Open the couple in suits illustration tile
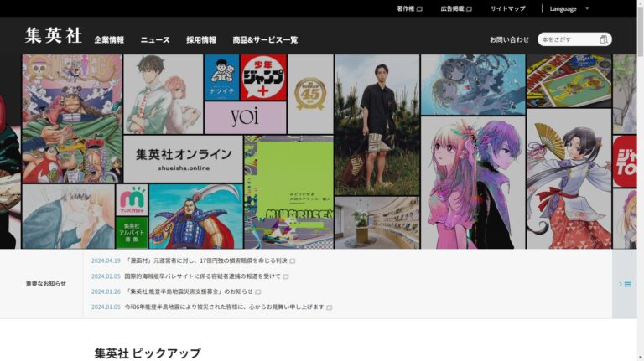This screenshot has width=644, height=361. point(68,216)
